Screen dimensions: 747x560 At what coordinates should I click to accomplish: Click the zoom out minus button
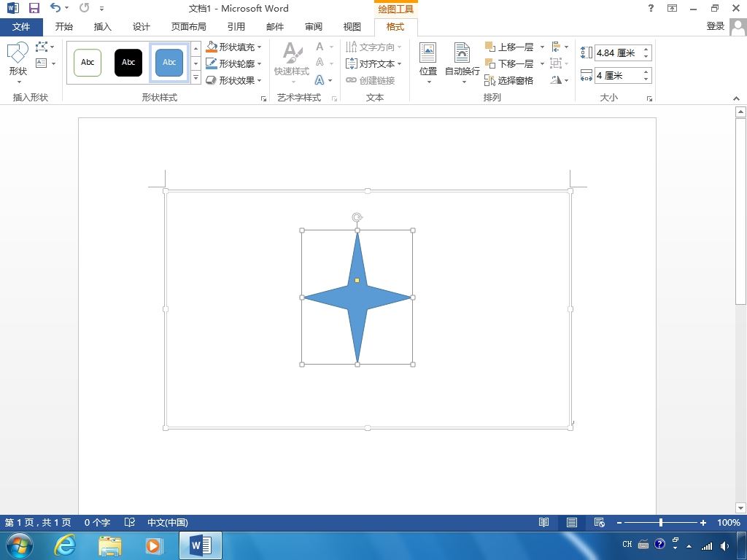pos(619,522)
